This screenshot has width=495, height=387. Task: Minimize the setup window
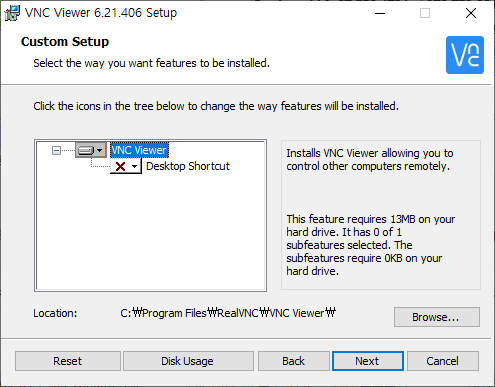pos(380,13)
